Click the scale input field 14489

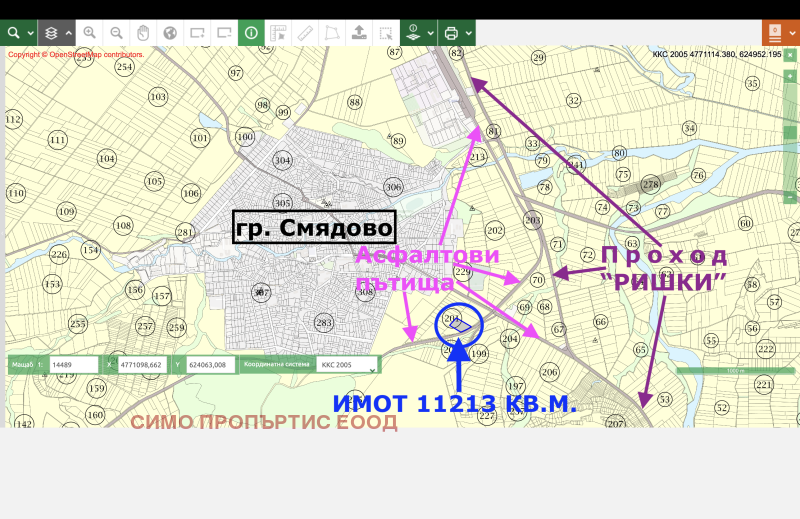(73, 365)
